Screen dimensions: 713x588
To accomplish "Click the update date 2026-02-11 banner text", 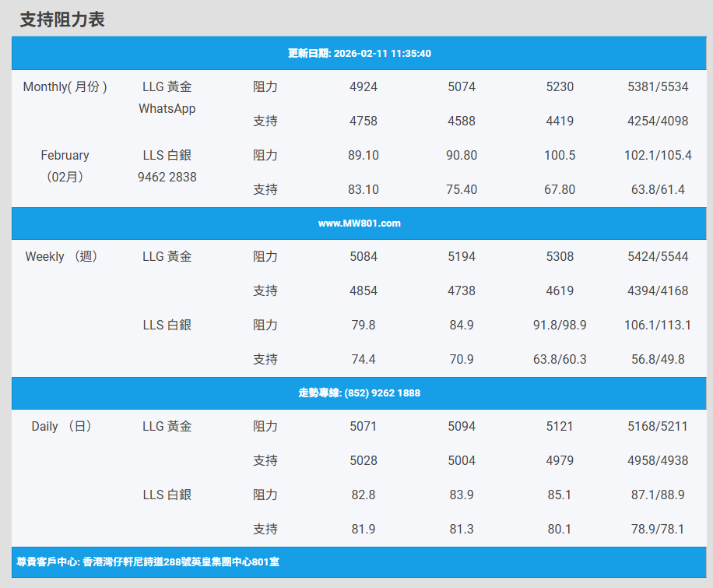I will 359,54.
